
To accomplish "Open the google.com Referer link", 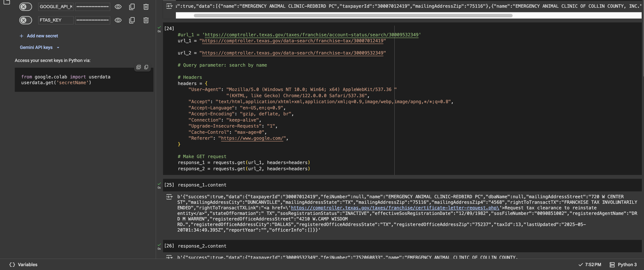I will [252, 138].
